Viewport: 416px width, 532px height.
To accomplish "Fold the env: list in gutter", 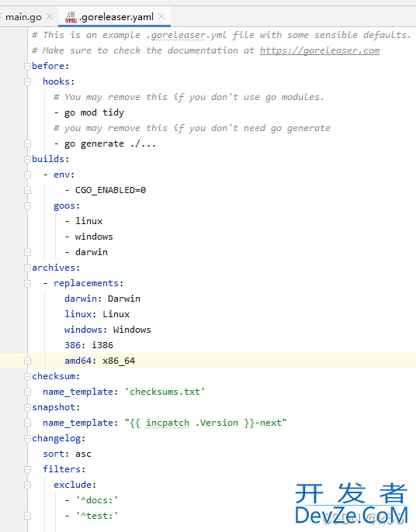I will click(27, 174).
